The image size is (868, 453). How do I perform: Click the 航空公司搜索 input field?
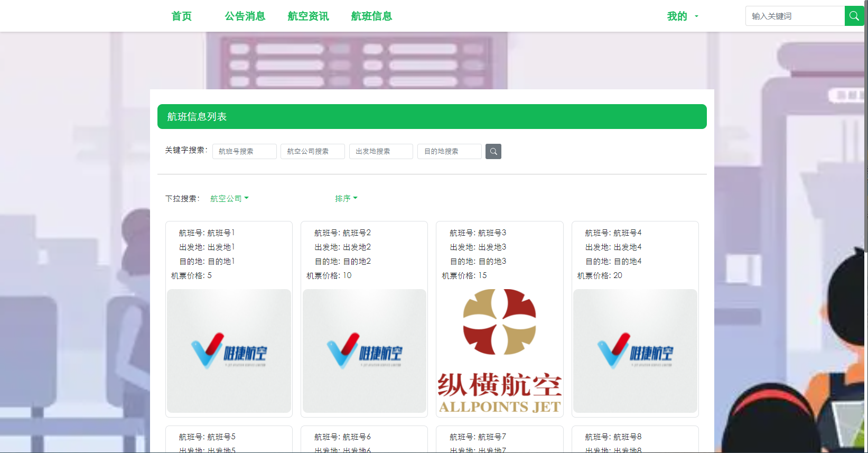click(313, 151)
